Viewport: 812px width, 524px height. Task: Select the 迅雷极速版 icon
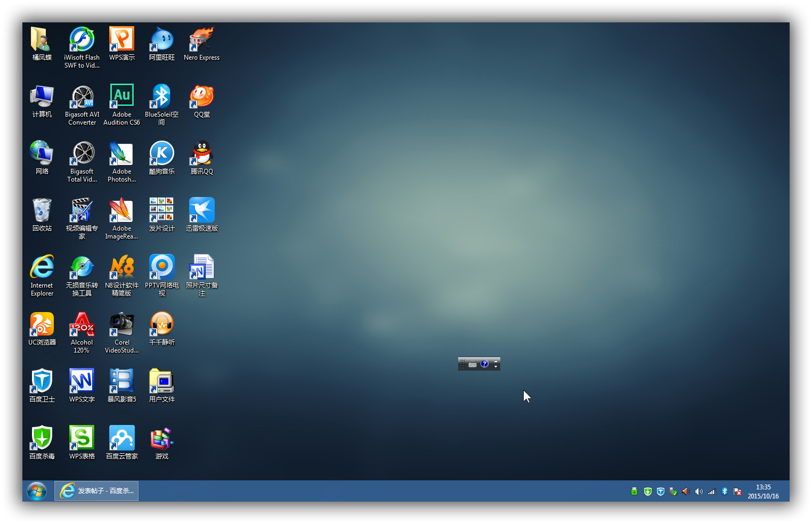[202, 215]
